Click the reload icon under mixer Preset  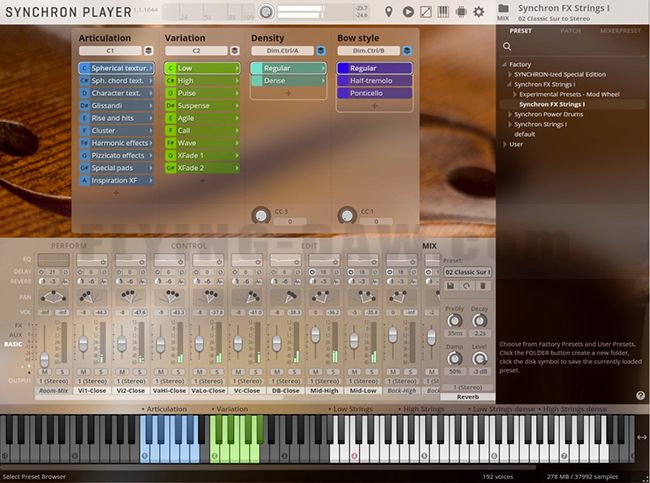coord(466,286)
